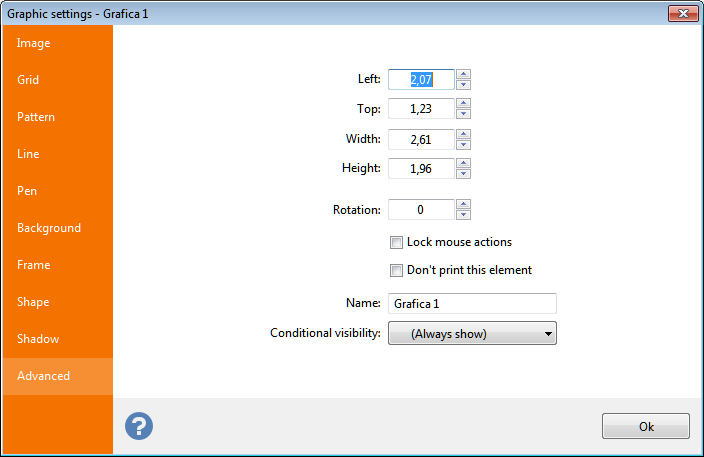Decrease the Top value with down arrow
This screenshot has height=457, width=704.
(463, 114)
